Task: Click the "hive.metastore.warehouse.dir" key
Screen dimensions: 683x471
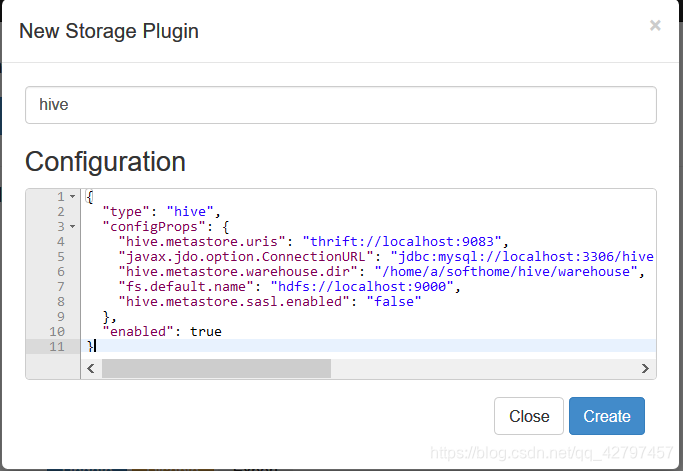Action: tap(238, 272)
